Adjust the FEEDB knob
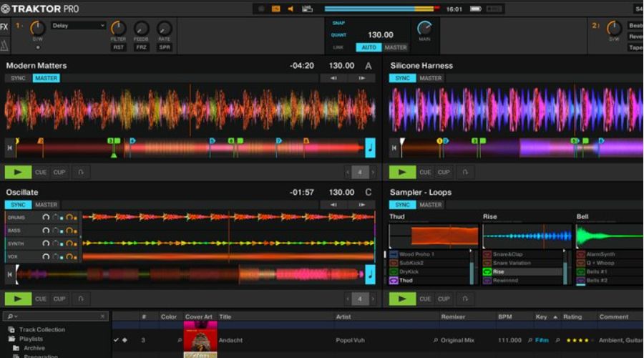This screenshot has height=358, width=644. pyautogui.click(x=141, y=28)
